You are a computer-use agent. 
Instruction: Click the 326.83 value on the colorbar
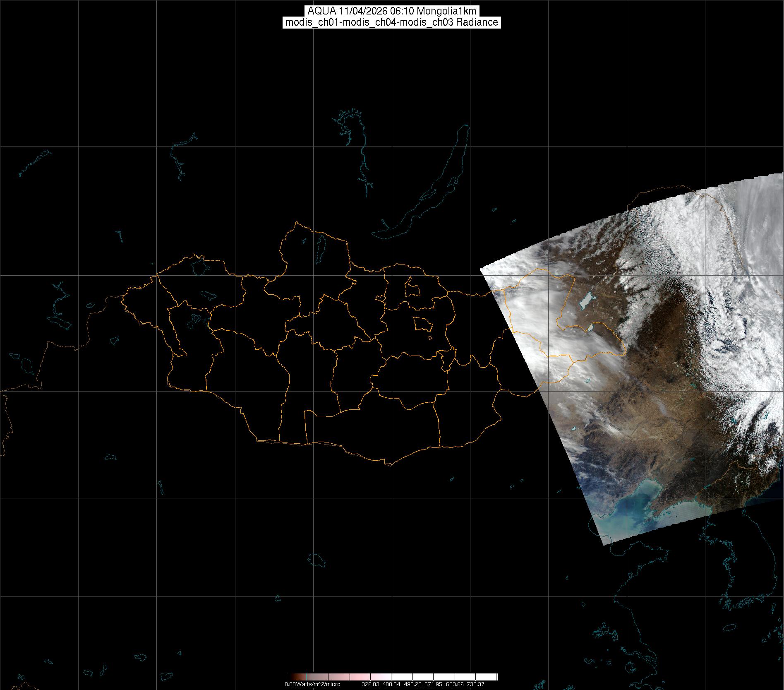[370, 684]
